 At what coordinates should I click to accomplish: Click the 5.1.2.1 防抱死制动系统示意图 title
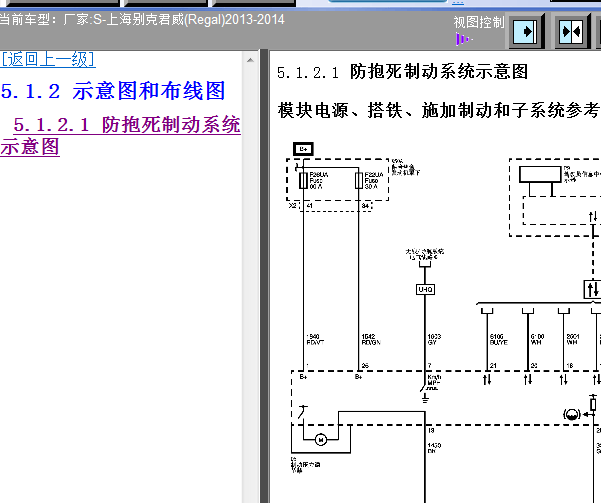click(402, 72)
